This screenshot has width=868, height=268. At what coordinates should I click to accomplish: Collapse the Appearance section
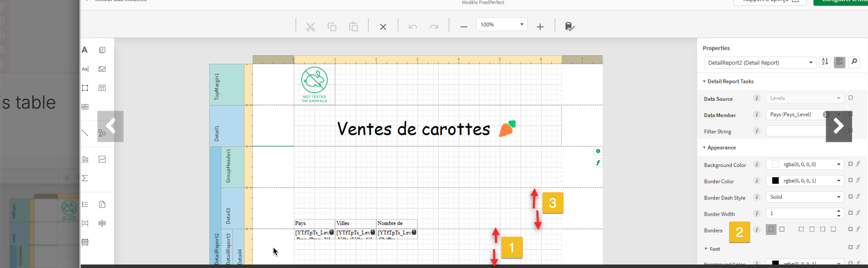[x=704, y=148]
